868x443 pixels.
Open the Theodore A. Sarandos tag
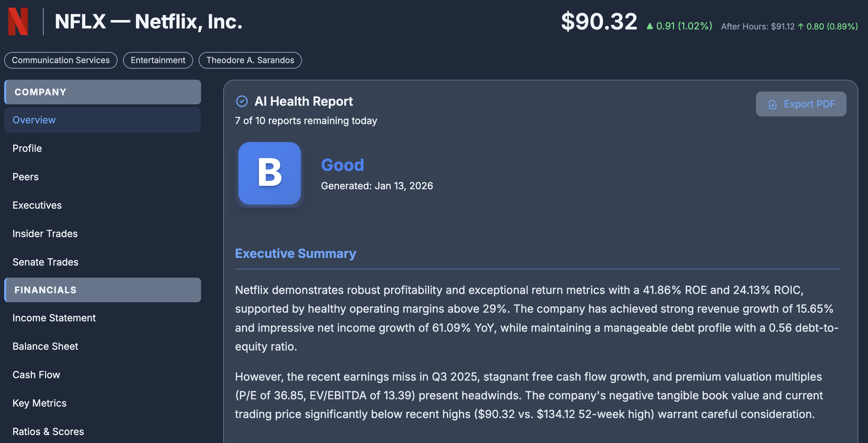tap(250, 60)
